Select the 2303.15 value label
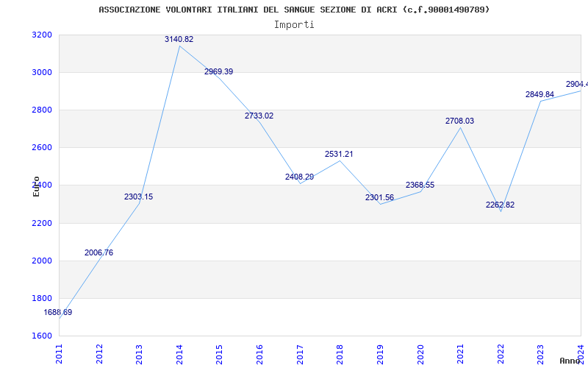 (x=139, y=197)
